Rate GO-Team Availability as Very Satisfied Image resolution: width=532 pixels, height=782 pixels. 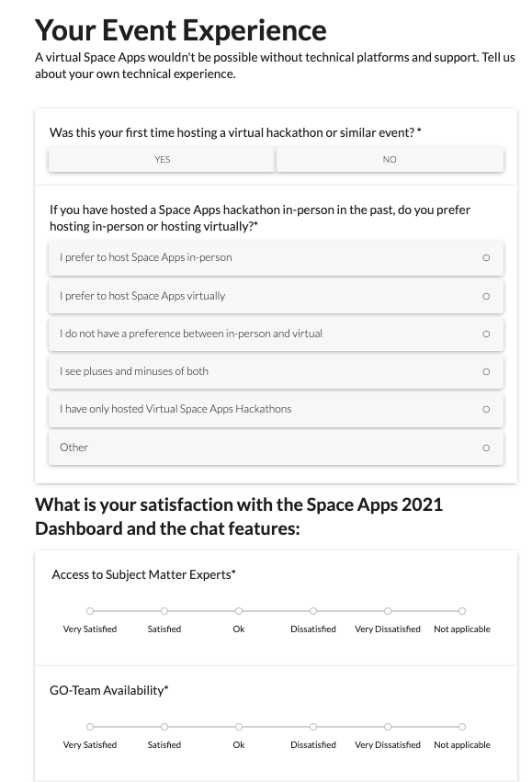point(90,727)
